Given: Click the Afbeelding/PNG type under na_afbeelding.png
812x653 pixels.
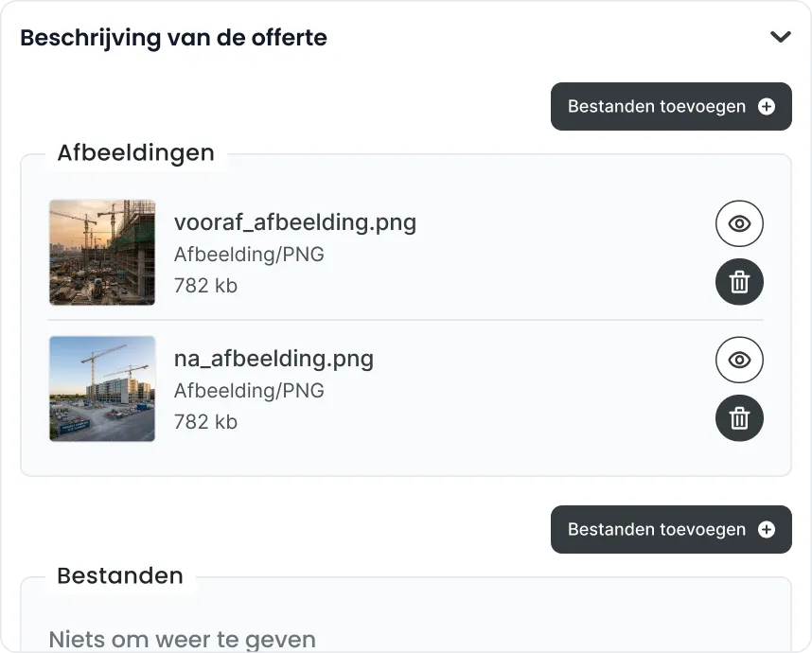Looking at the screenshot, I should (249, 391).
